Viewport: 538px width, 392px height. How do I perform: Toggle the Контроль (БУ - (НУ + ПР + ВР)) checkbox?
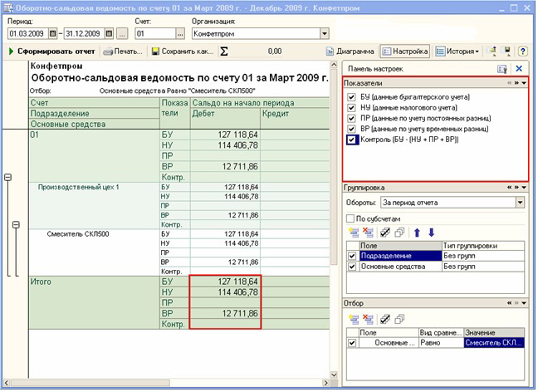click(x=351, y=140)
